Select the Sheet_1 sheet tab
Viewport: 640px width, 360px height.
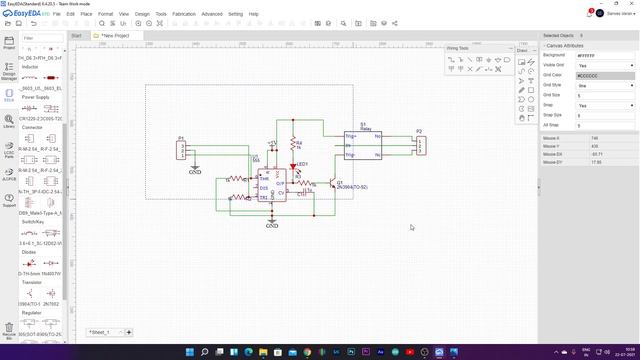click(x=100, y=333)
